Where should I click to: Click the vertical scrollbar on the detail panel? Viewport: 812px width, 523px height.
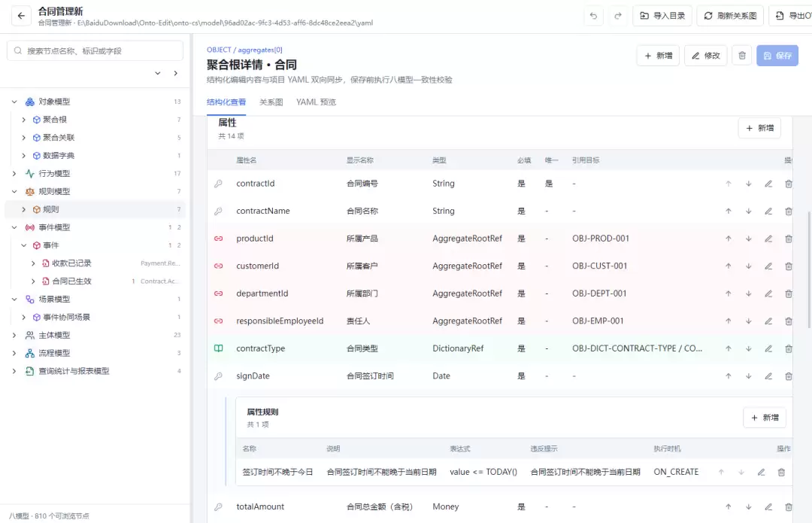tap(809, 269)
